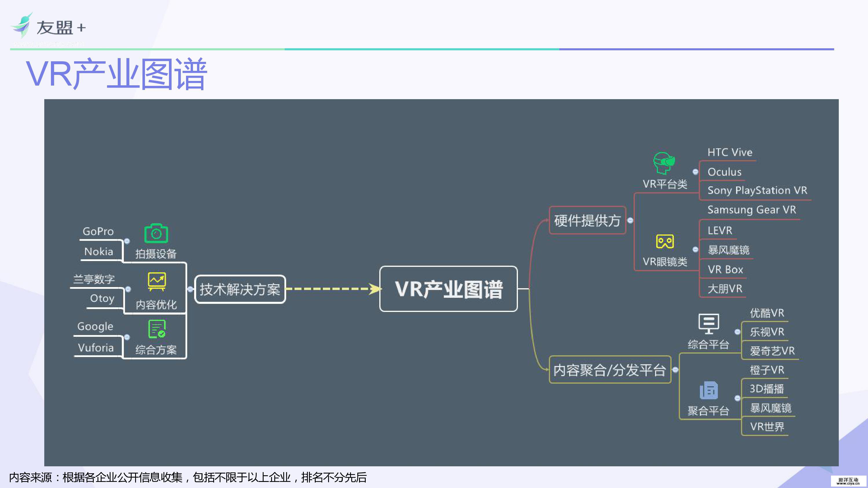Select the Vuforia entry
The height and width of the screenshot is (488, 868).
[x=96, y=347]
